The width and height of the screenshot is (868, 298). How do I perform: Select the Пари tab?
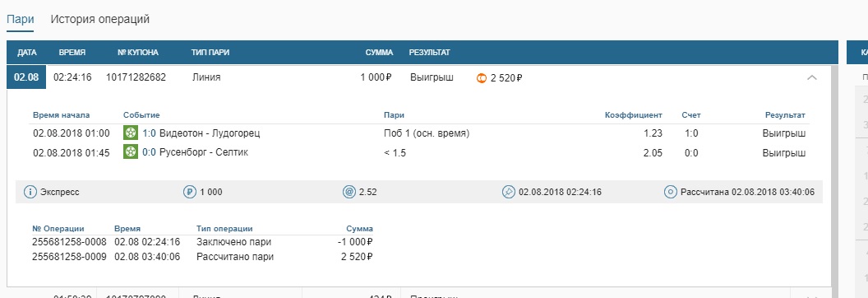pos(21,19)
